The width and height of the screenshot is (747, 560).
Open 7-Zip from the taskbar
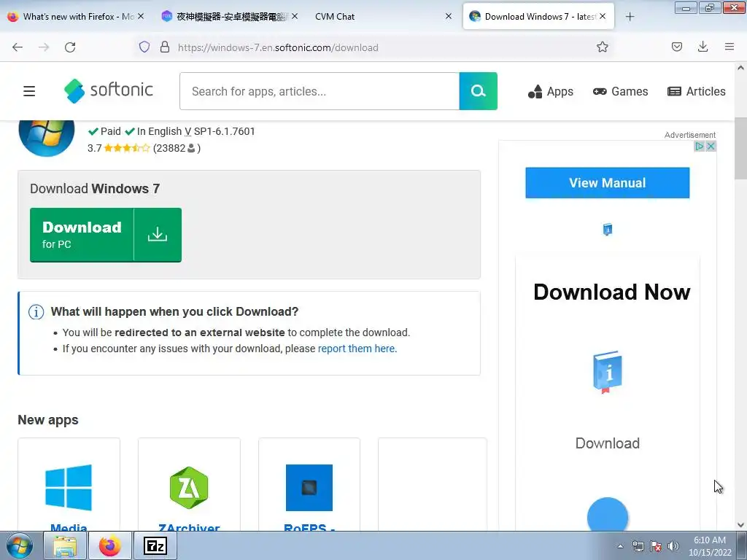coord(155,545)
